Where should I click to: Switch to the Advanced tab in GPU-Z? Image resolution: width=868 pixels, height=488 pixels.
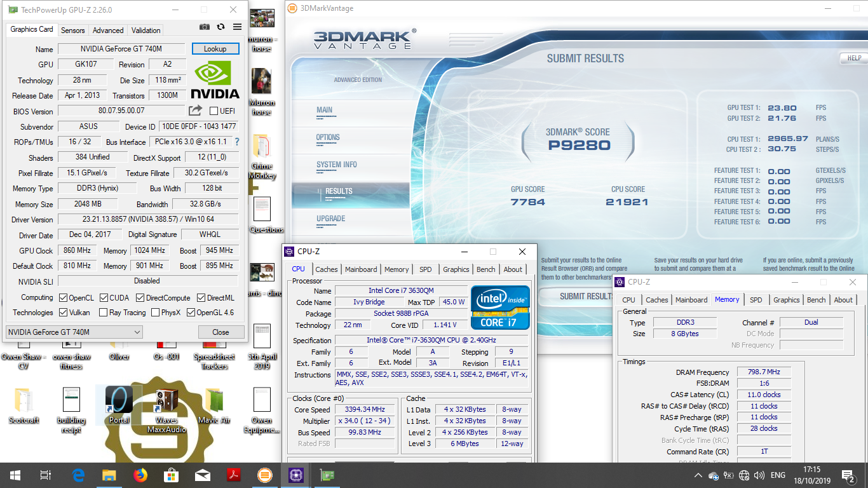(108, 30)
